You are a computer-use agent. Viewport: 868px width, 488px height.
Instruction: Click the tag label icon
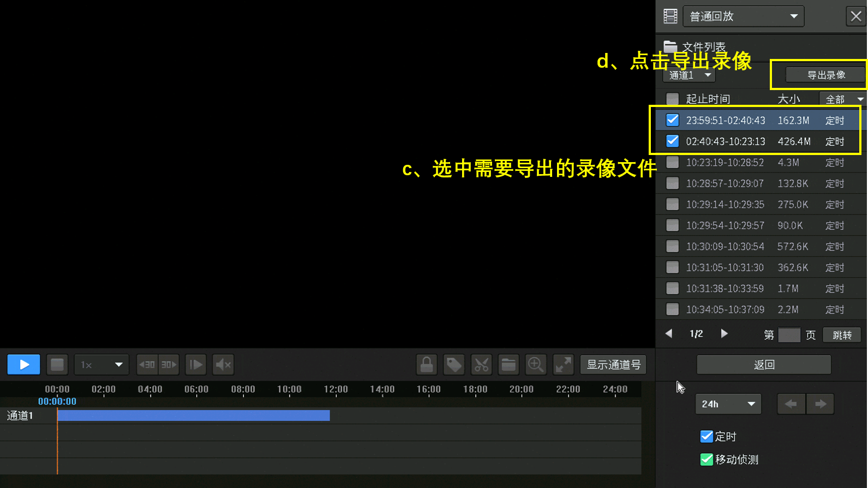point(454,365)
